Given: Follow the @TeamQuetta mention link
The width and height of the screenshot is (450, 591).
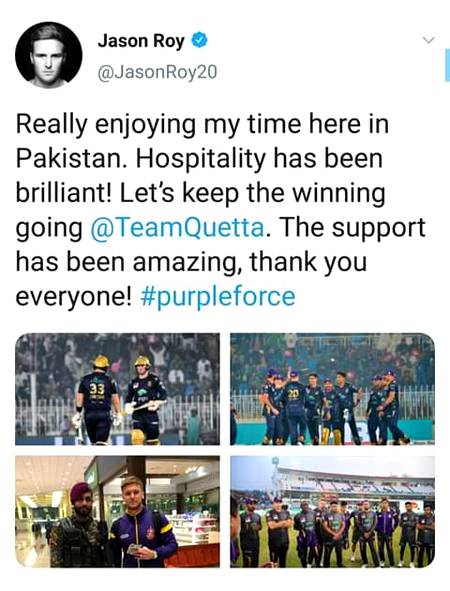Looking at the screenshot, I should click(x=178, y=228).
